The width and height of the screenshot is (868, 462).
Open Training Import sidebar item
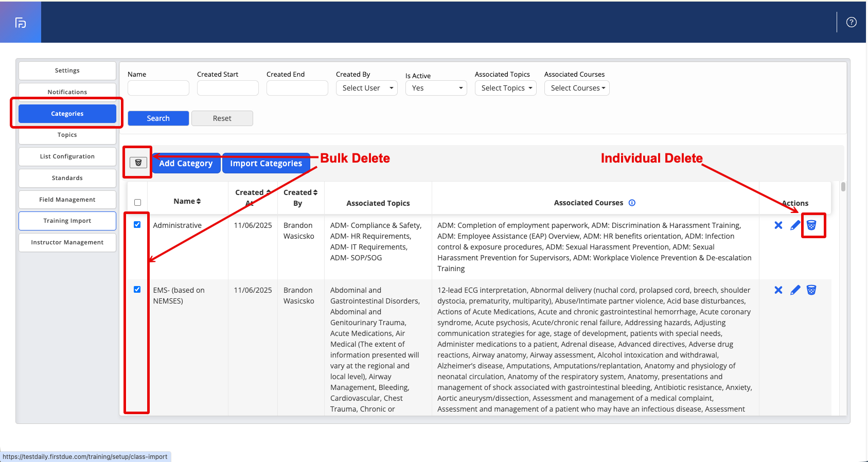67,221
